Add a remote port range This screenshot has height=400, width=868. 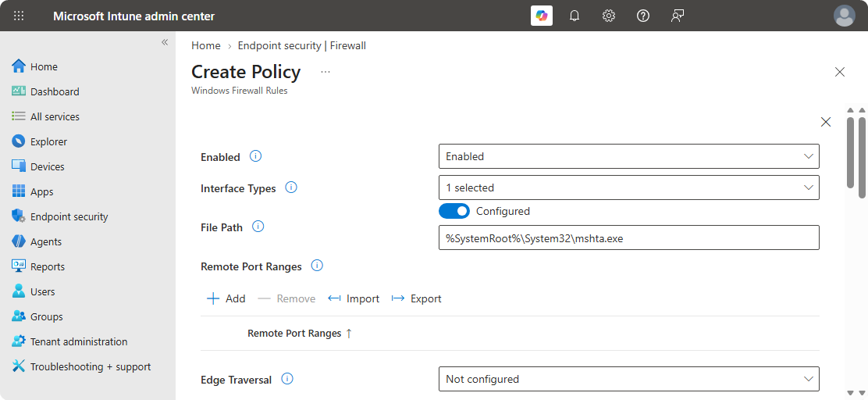(226, 298)
